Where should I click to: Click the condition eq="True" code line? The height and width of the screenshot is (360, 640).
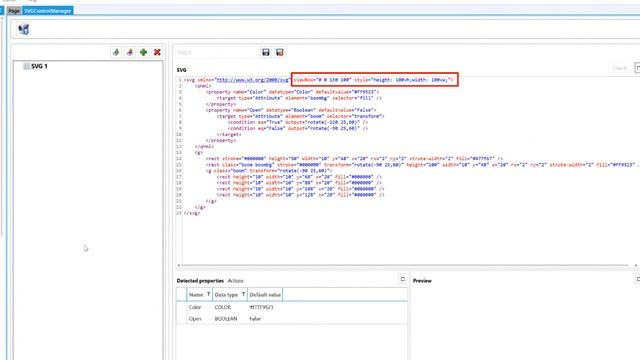298,122
